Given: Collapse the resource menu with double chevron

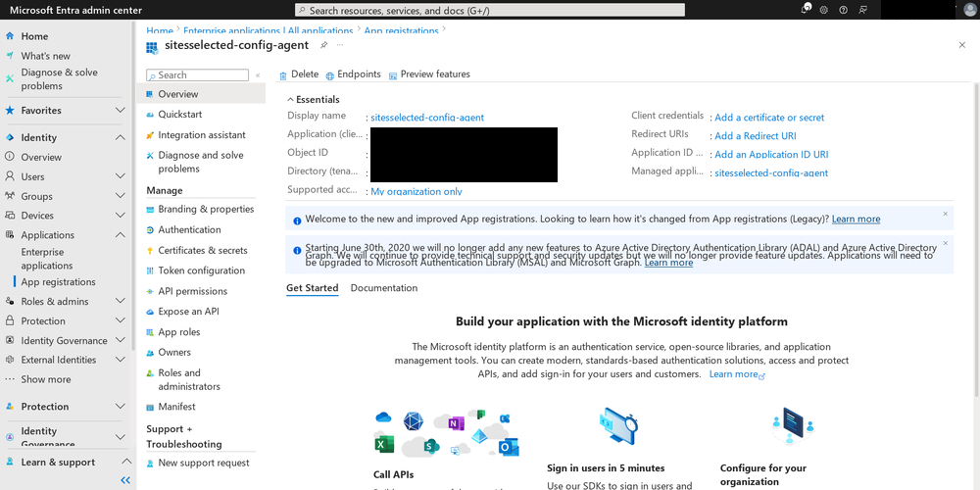Looking at the screenshot, I should pos(258,75).
